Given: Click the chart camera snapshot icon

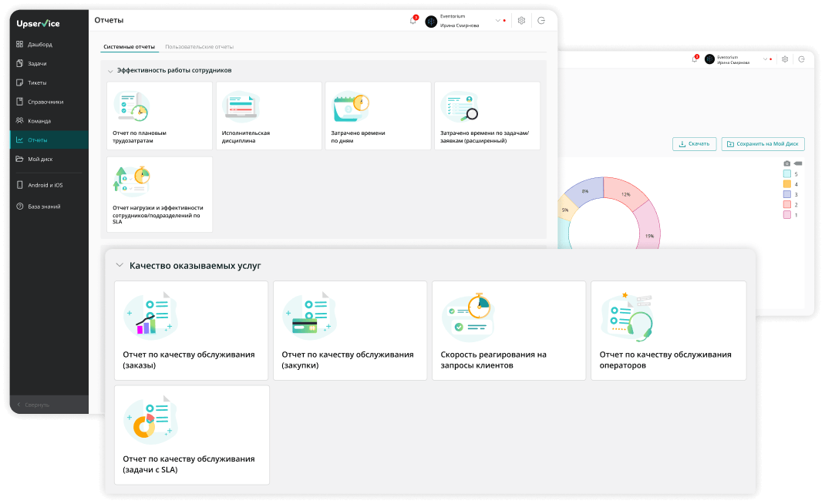Looking at the screenshot, I should tap(786, 163).
